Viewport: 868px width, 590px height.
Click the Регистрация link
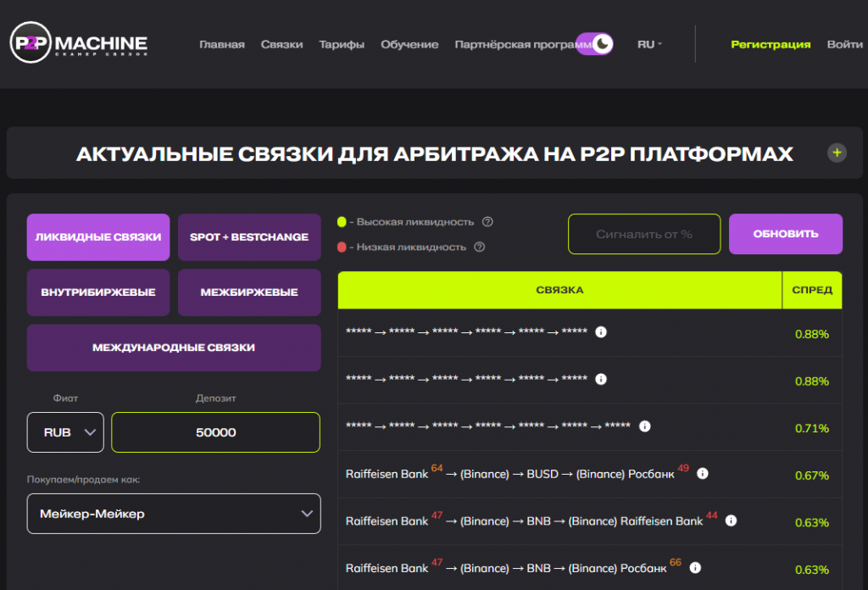pyautogui.click(x=771, y=44)
